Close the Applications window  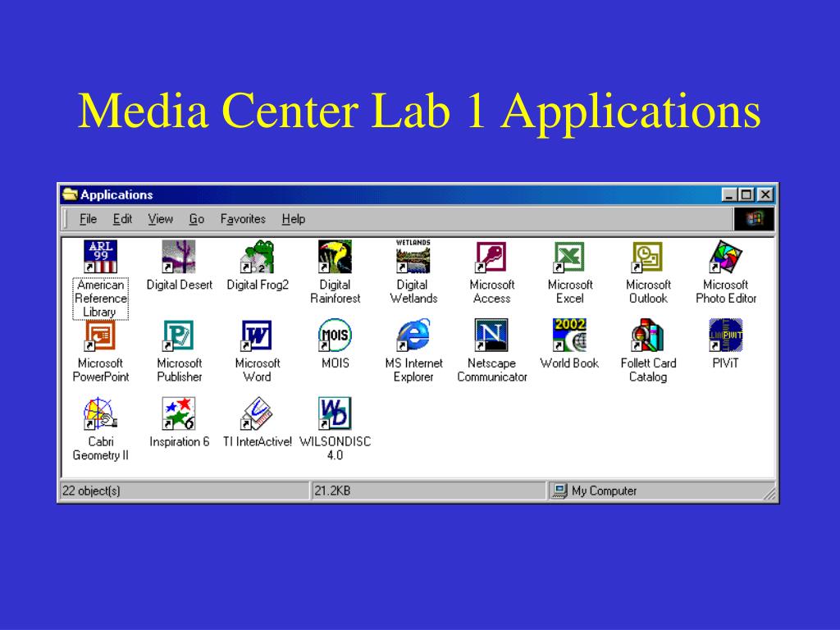pos(765,194)
